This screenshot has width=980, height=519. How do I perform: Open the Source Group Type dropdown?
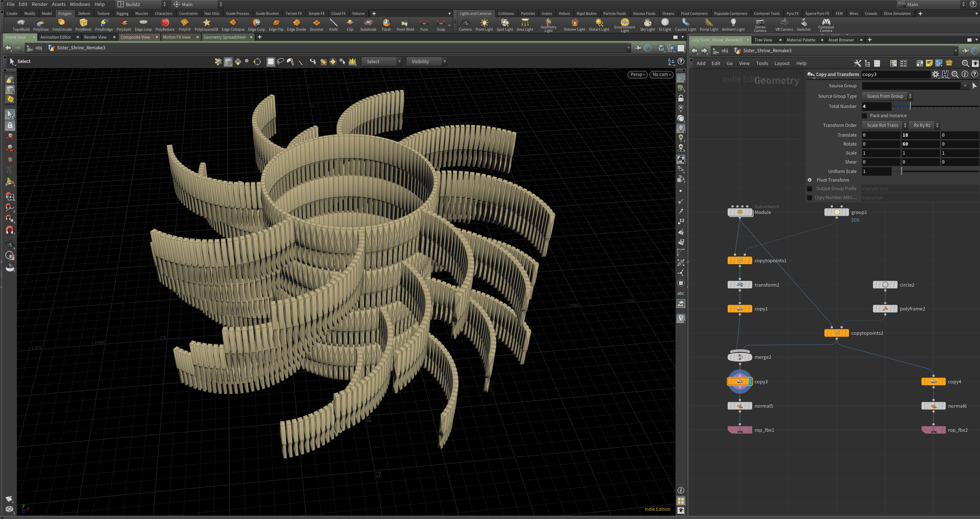887,96
